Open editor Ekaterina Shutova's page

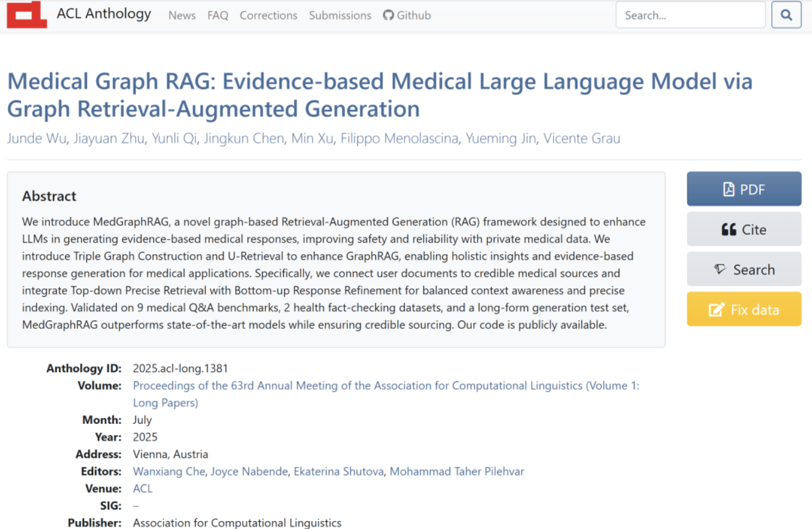pos(338,471)
